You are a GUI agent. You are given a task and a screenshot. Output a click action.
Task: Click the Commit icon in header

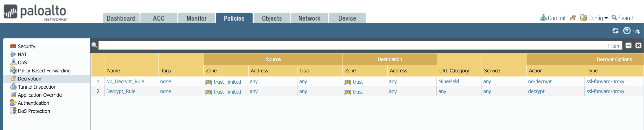[x=543, y=18]
